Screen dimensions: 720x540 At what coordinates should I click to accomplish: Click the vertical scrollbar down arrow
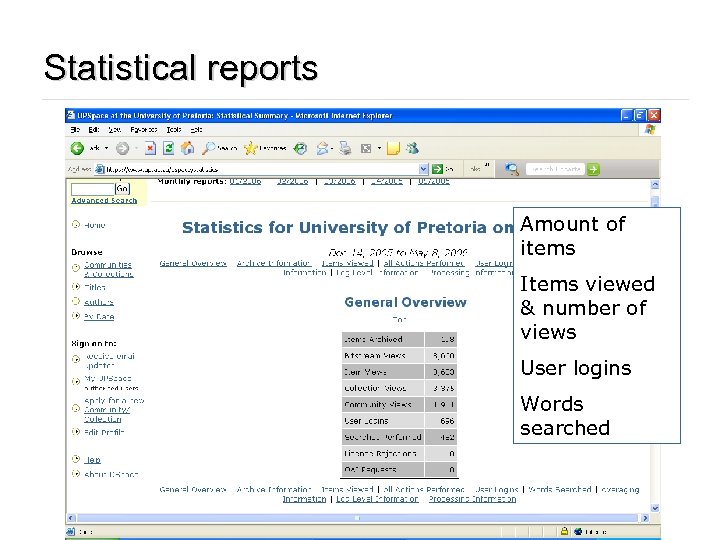[655, 508]
